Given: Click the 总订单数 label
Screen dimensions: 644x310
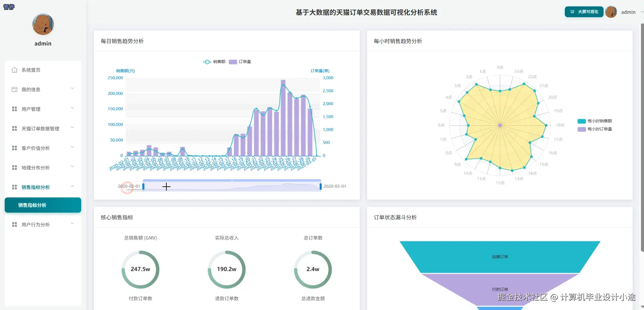Looking at the screenshot, I should pyautogui.click(x=313, y=238).
